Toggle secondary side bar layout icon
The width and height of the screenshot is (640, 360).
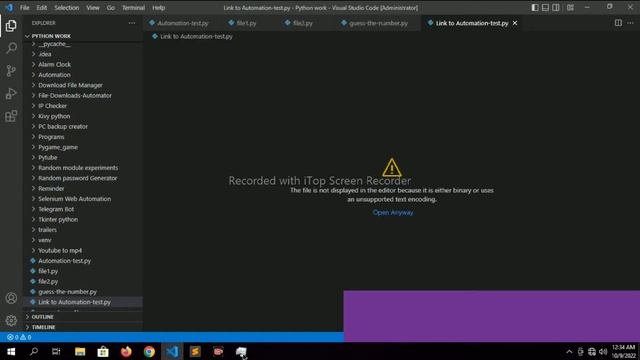coord(556,8)
